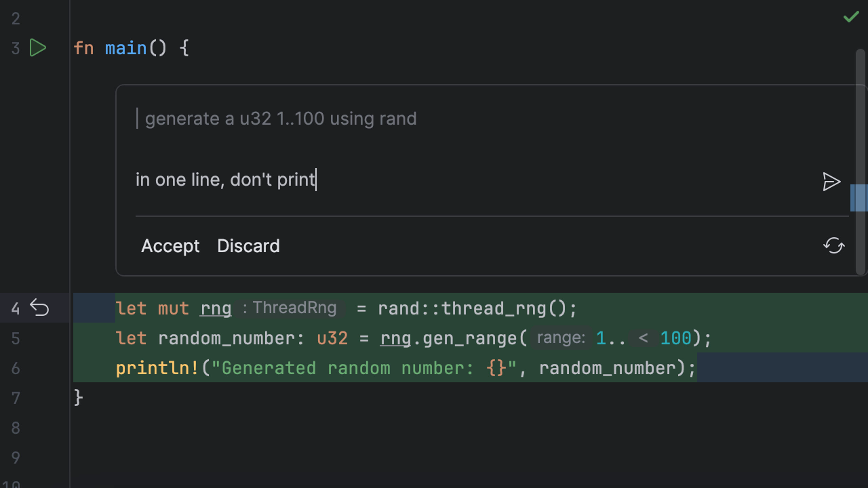This screenshot has height=488, width=868.
Task: Click the "range:" parameter hint
Action: click(x=560, y=338)
